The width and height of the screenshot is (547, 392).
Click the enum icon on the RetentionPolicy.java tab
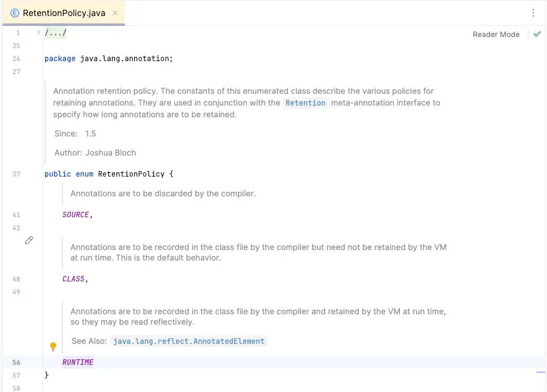16,12
